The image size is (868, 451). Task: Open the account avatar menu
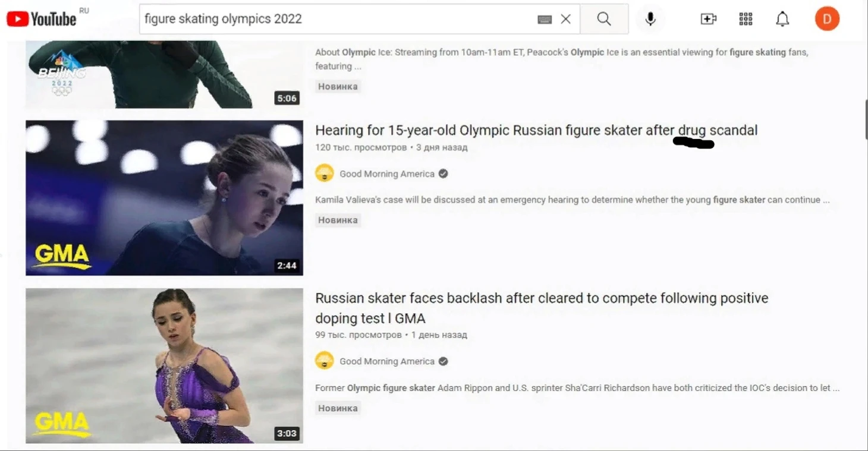pyautogui.click(x=827, y=19)
